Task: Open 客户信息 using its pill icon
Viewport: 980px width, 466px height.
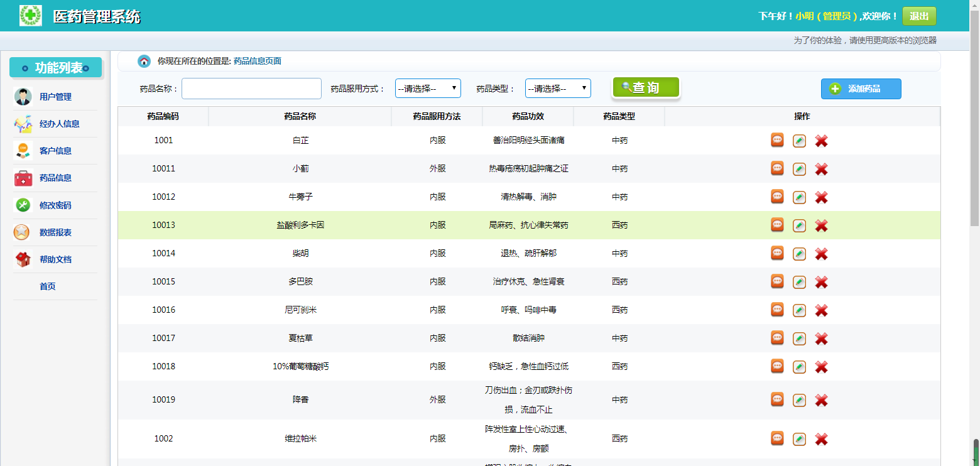Action: coord(22,151)
